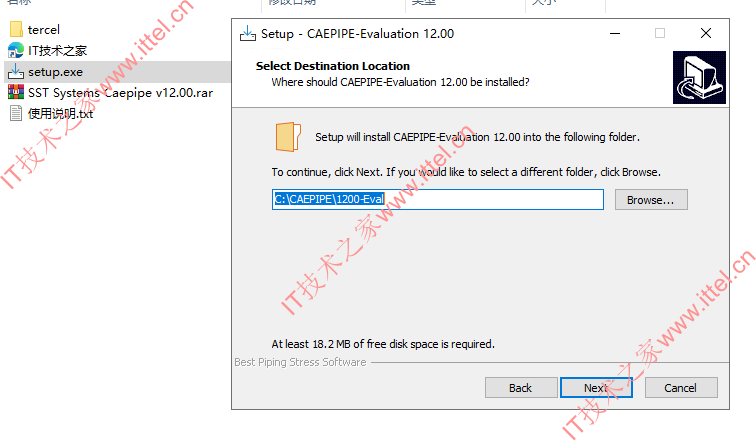Select the setup.exe installer icon
Screen dimensions: 756x441
coord(16,72)
